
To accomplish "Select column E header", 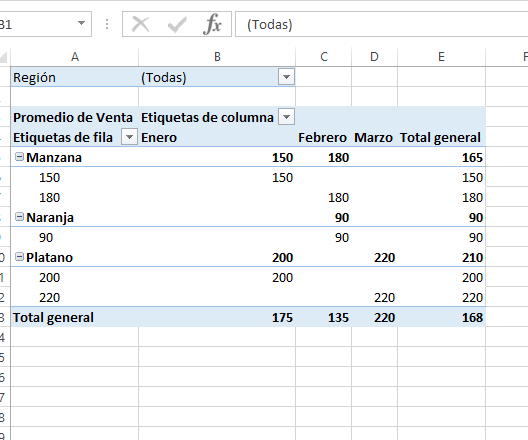I will point(441,57).
